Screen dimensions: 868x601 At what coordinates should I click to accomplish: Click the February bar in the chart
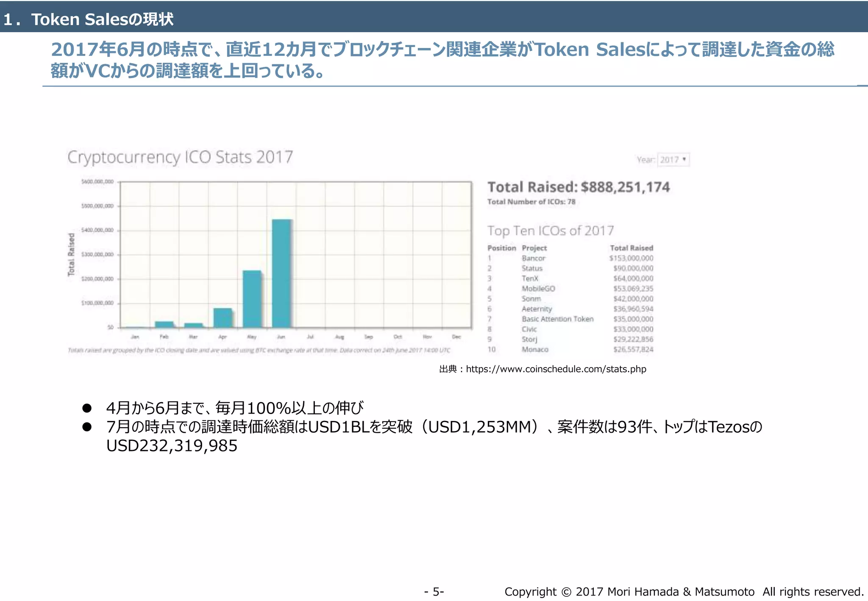click(164, 325)
